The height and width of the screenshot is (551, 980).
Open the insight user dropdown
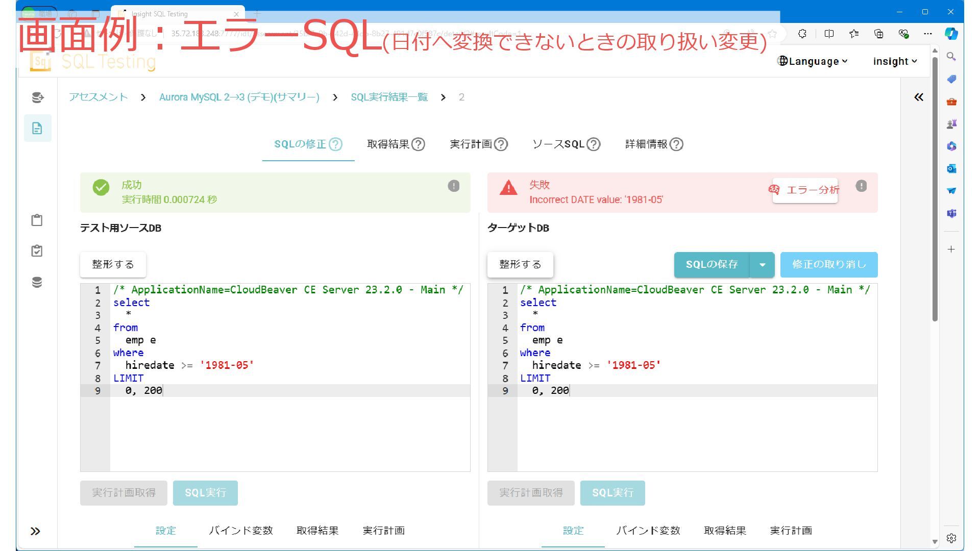895,61
